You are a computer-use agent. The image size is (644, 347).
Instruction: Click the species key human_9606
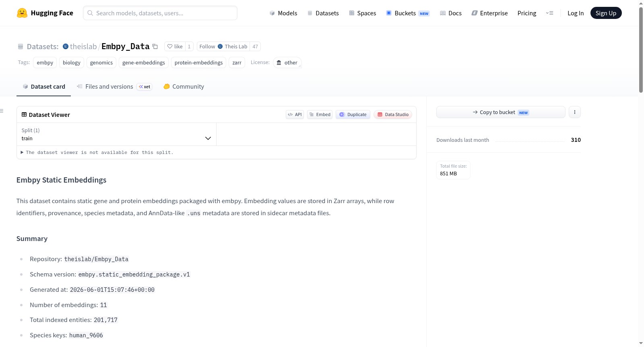pyautogui.click(x=86, y=335)
